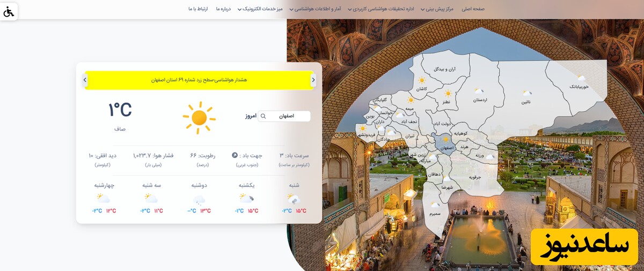Click the نائین weather icon on map
644x271 pixels.
[528, 93]
